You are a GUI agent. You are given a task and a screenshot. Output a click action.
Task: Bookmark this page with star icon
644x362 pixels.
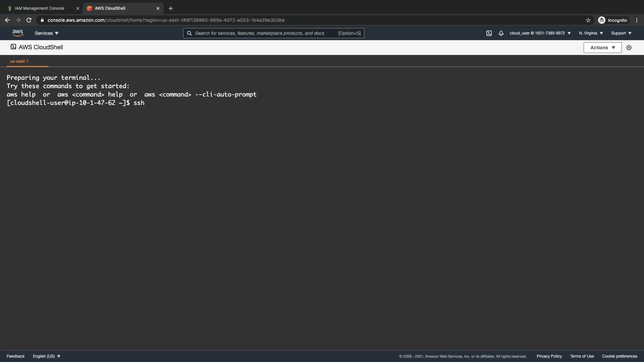[588, 20]
